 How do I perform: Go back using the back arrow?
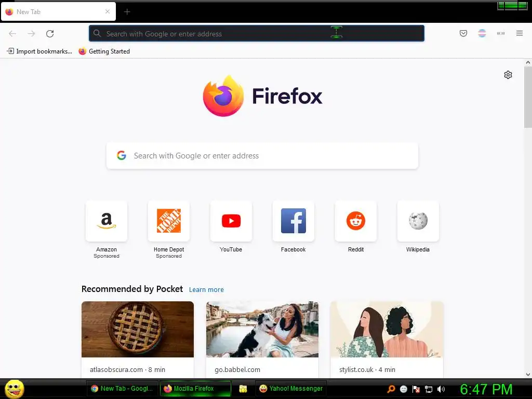[12, 34]
